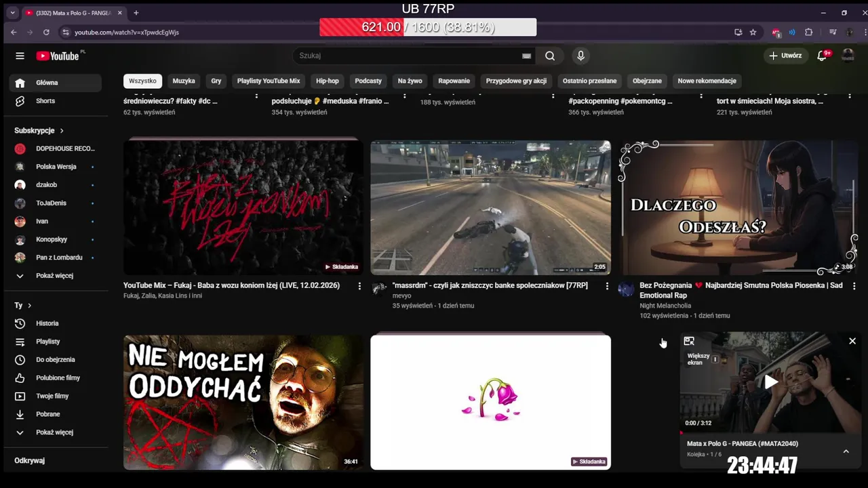
Task: Select the Playlisty YouTube Mix chip
Action: (269, 81)
